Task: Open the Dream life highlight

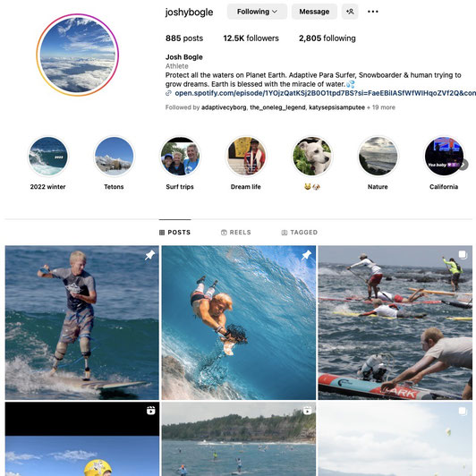Action: coord(246,156)
